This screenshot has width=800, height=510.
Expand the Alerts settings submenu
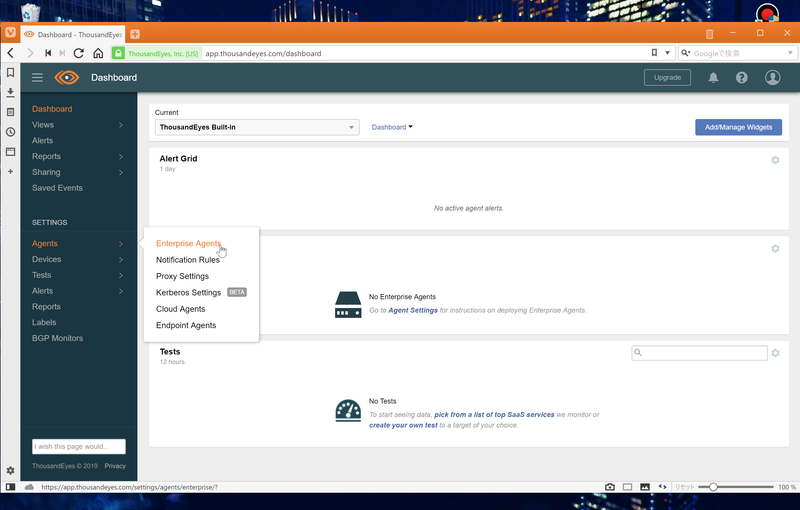(121, 291)
